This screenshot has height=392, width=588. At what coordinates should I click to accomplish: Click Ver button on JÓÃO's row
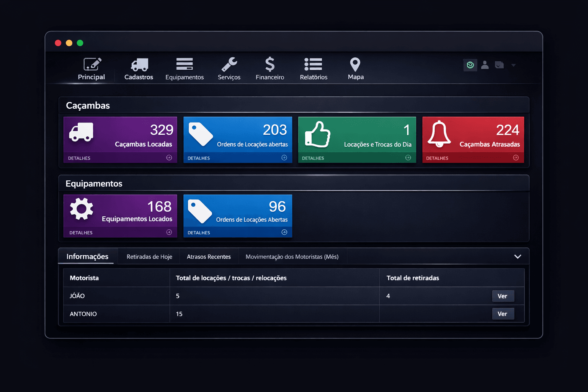coord(503,296)
